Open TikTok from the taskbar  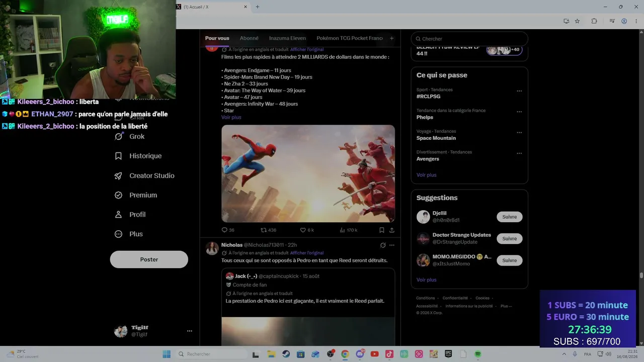pyautogui.click(x=389, y=354)
